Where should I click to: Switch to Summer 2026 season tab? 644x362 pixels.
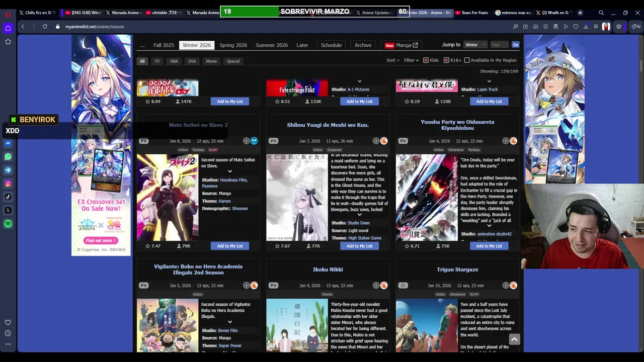pos(272,45)
